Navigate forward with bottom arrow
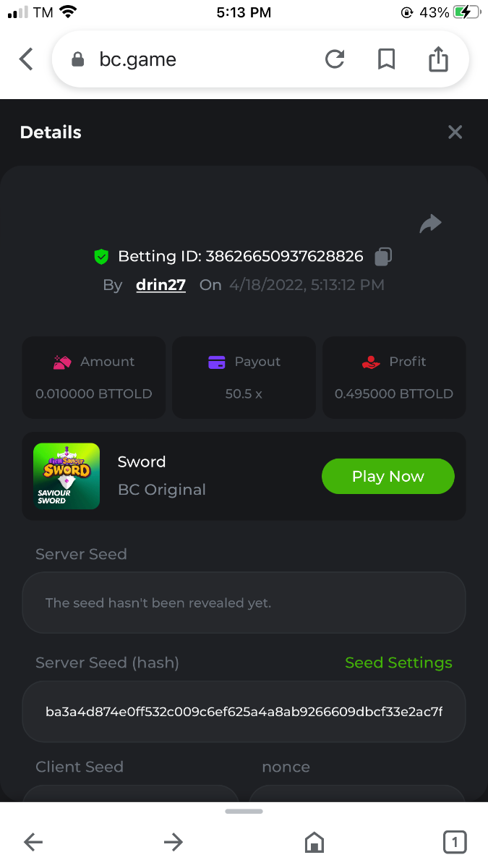Image resolution: width=488 pixels, height=868 pixels. [x=174, y=841]
